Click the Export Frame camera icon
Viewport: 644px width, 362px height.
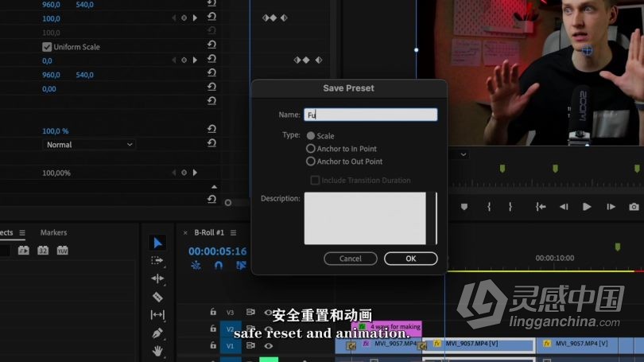click(x=634, y=207)
